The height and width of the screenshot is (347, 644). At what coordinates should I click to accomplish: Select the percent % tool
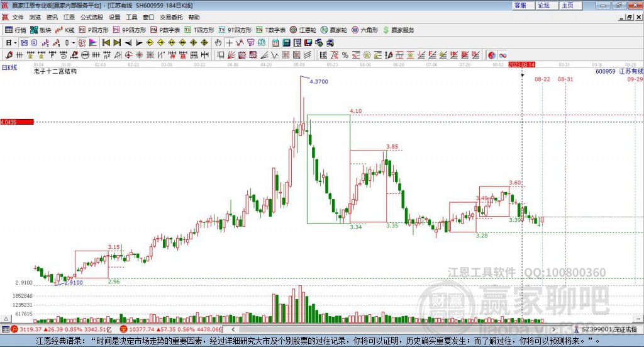point(345,55)
